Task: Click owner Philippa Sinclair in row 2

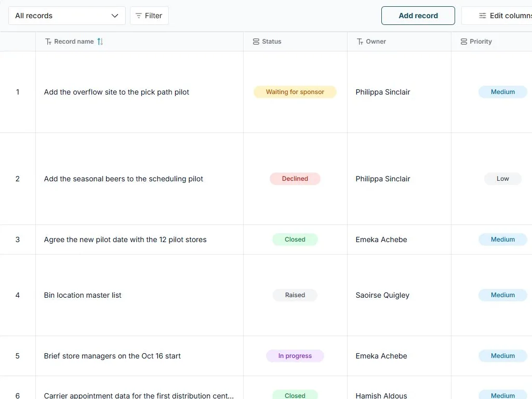Action: coord(383,179)
